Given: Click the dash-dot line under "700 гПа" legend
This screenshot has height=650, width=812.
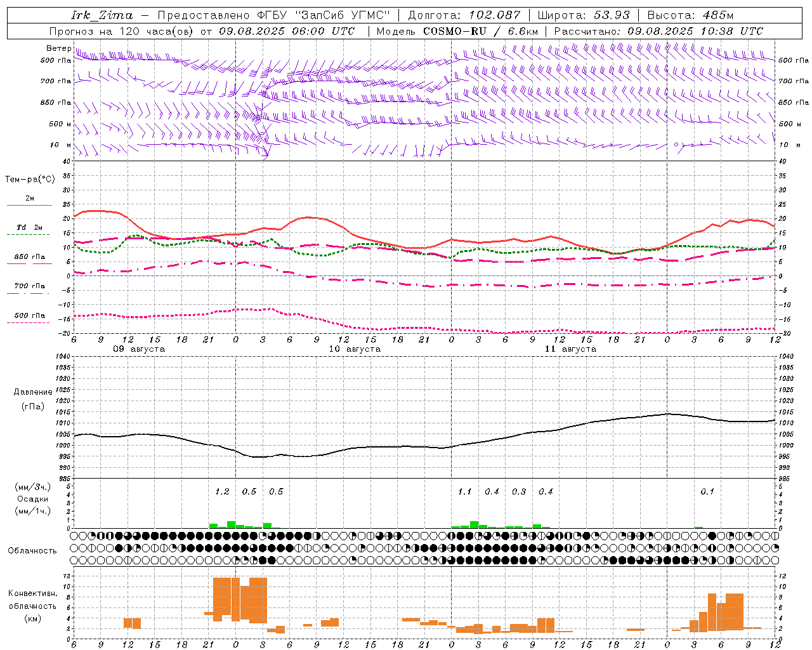Looking at the screenshot, I should coord(29,293).
